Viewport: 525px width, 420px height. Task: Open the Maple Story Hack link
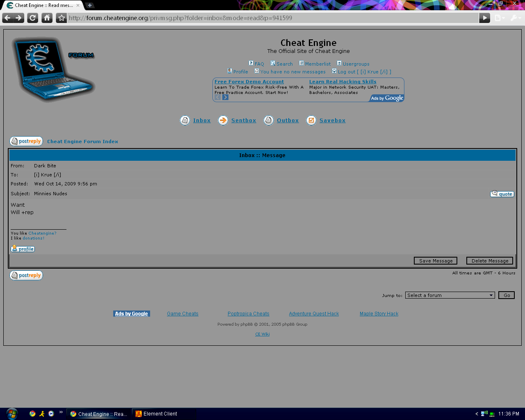click(379, 314)
